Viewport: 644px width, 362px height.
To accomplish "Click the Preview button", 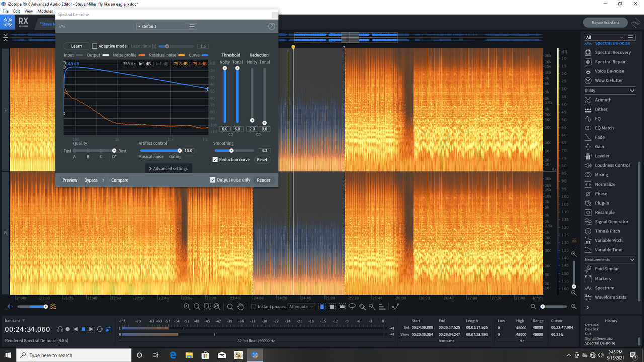I will [70, 180].
